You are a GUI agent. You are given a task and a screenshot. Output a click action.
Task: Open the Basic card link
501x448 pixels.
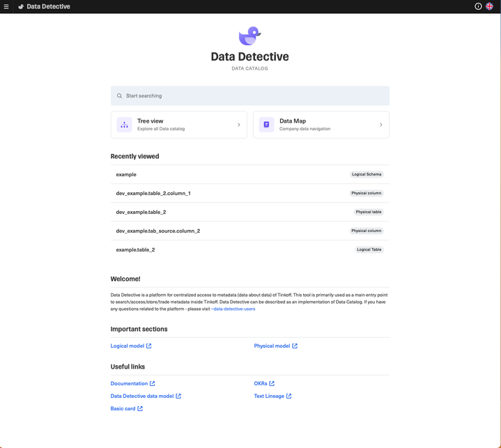(x=123, y=408)
